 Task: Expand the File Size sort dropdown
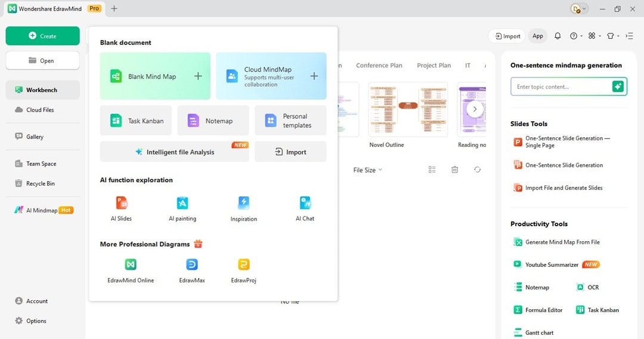pos(367,169)
